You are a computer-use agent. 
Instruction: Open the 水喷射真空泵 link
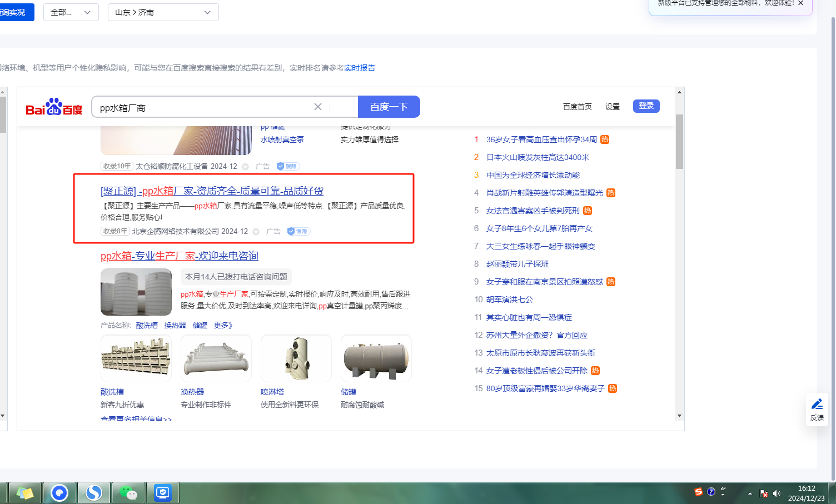(282, 139)
